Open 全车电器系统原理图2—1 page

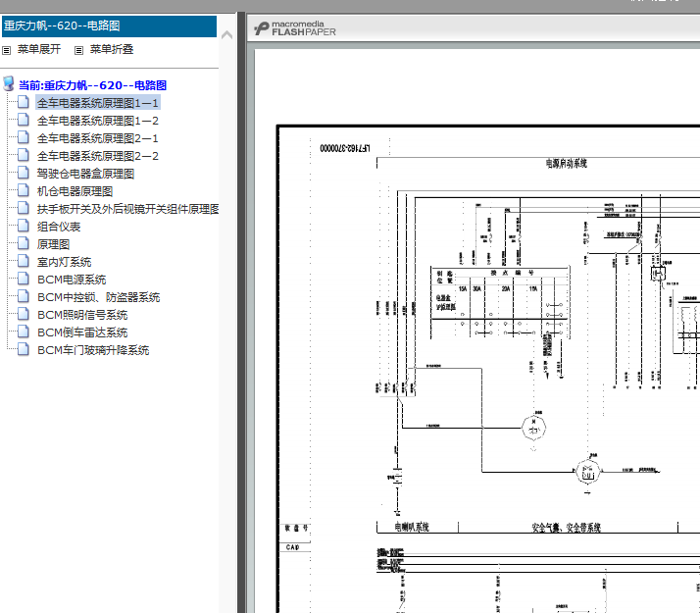point(97,138)
